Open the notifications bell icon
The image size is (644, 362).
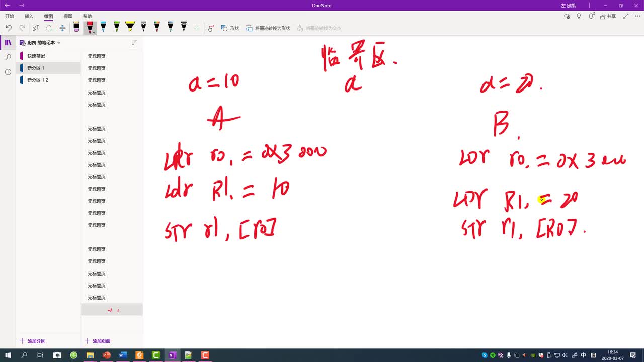(x=591, y=16)
